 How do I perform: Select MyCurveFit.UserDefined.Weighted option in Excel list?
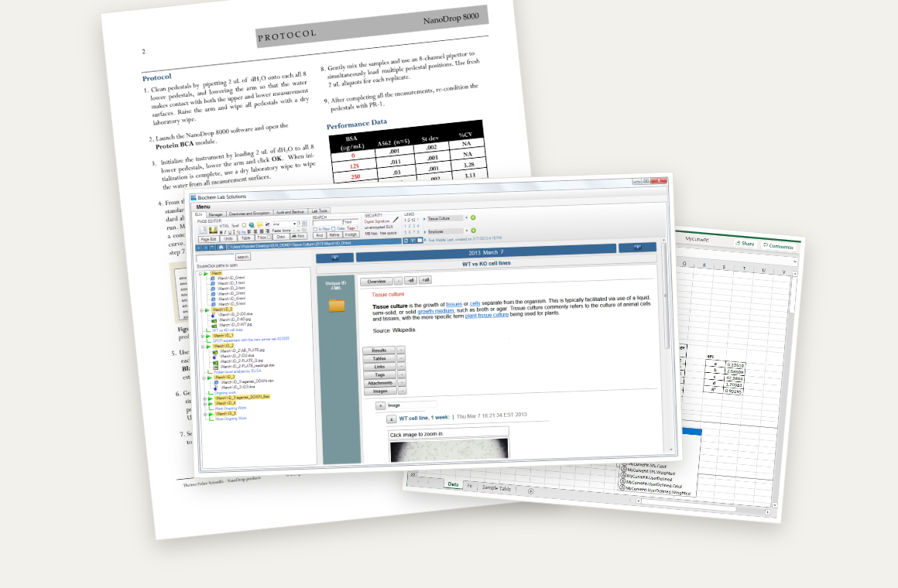(x=656, y=490)
